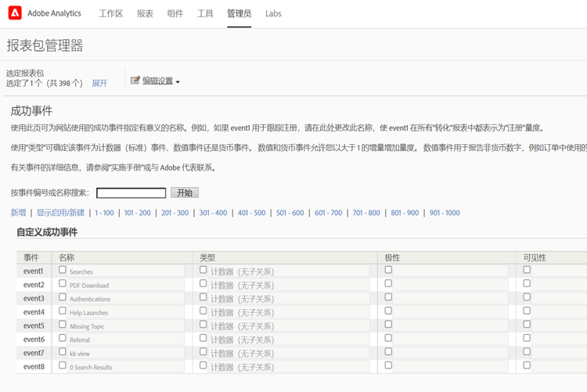
Task: Click the 报表包管理器 page title
Action: coord(45,45)
